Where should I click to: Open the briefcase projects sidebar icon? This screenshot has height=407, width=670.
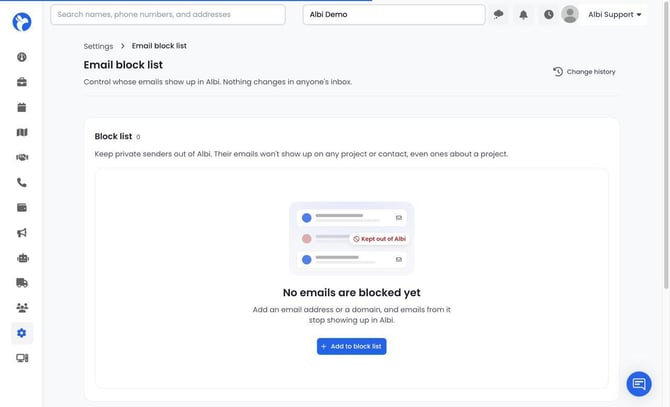pos(22,82)
